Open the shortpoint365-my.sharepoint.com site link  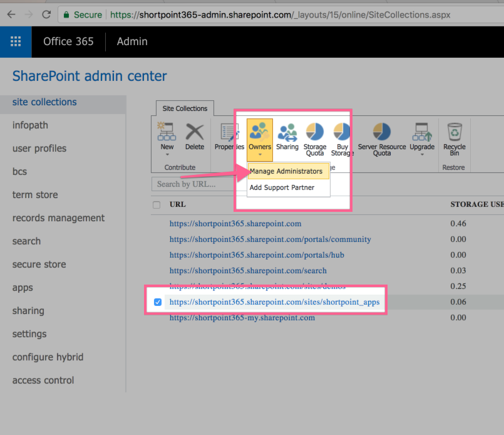click(242, 317)
